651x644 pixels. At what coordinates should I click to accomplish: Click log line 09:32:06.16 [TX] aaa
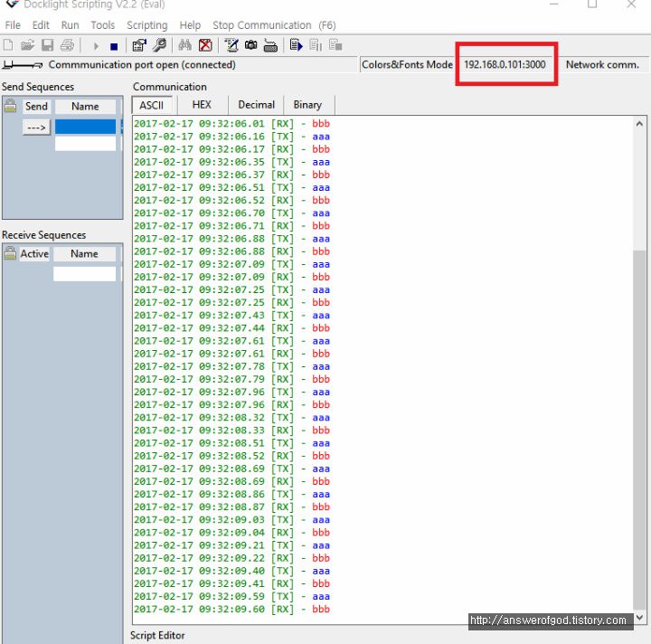click(x=231, y=137)
